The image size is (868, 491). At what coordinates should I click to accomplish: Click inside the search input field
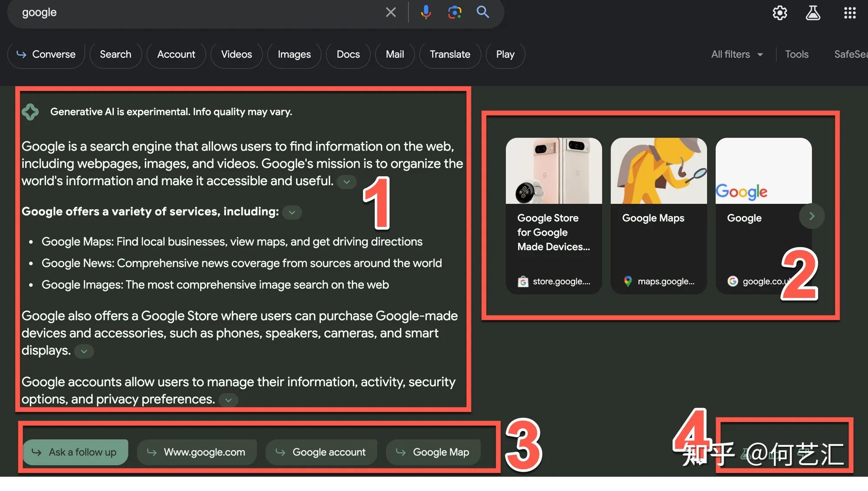click(x=195, y=12)
